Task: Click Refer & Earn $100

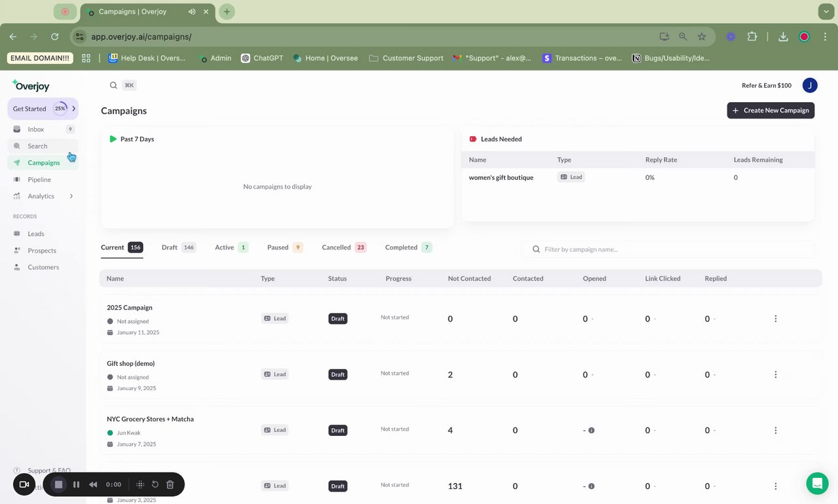Action: pos(767,86)
